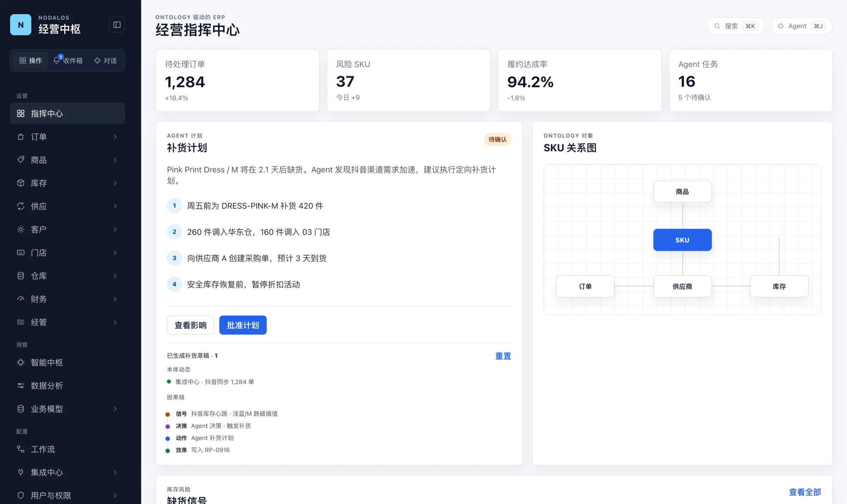Expand the 商品 menu chevron
Screen dimensions: 847x504
(115, 160)
